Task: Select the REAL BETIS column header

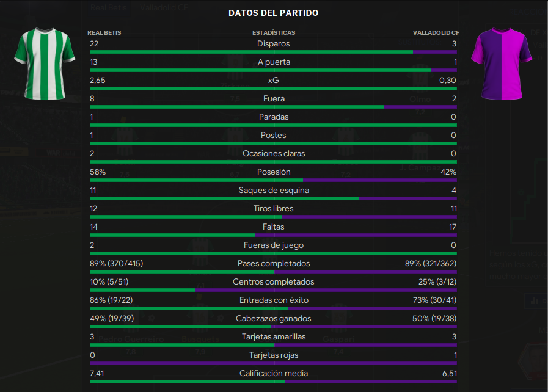Action: (x=104, y=32)
